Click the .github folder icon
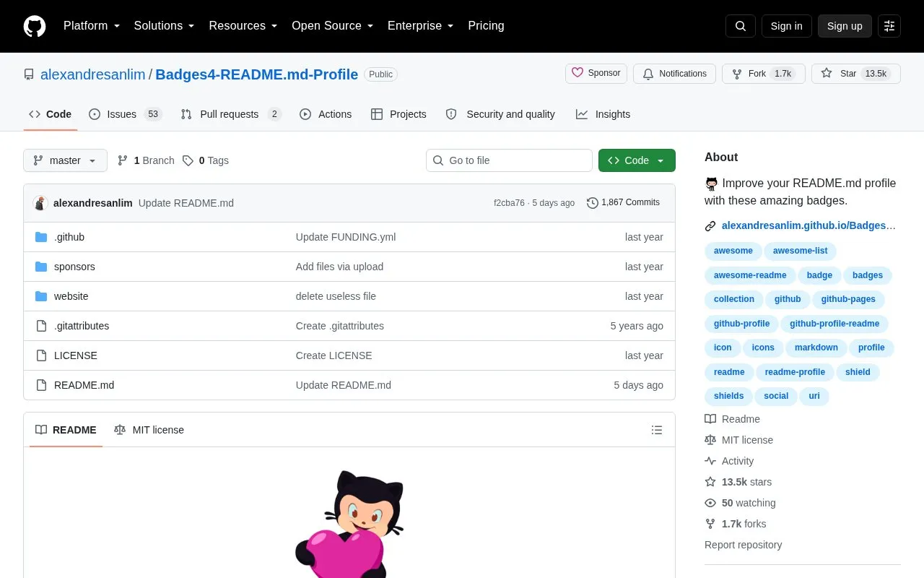 coord(41,237)
